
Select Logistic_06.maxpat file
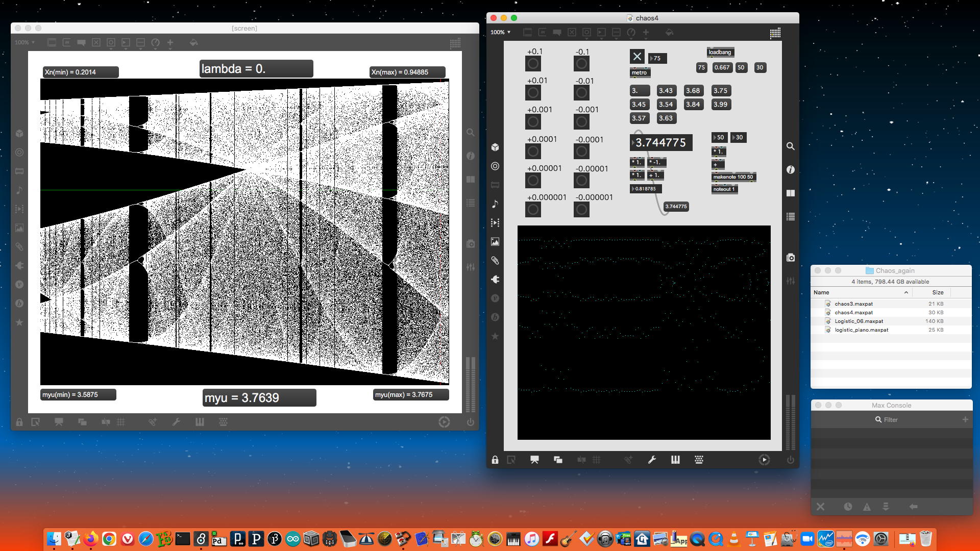(x=859, y=321)
